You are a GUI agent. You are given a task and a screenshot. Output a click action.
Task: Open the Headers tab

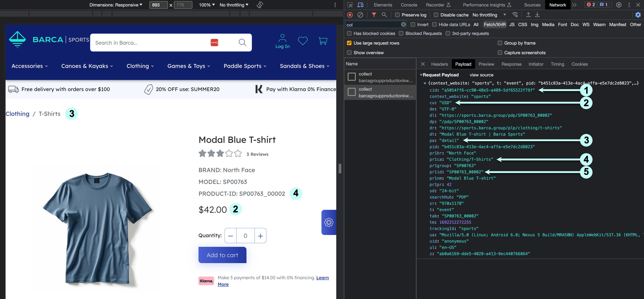click(439, 64)
